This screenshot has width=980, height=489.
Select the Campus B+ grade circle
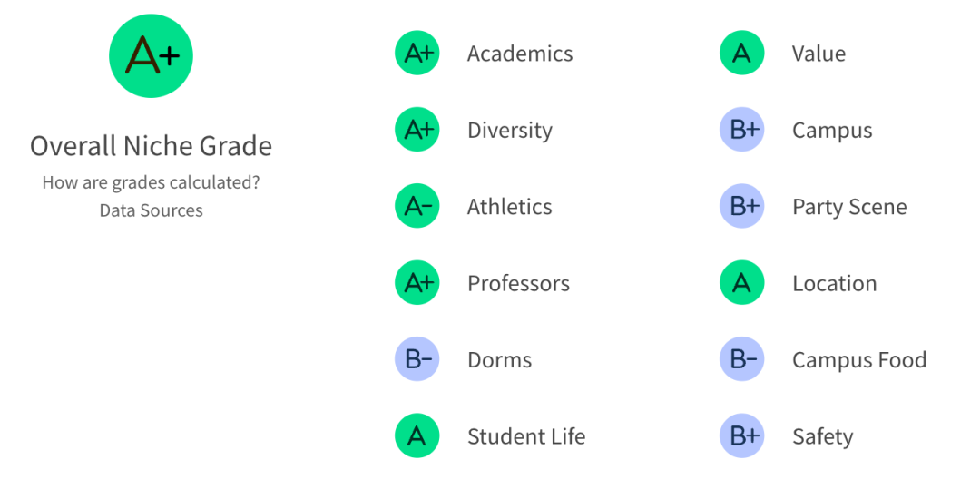pos(742,131)
